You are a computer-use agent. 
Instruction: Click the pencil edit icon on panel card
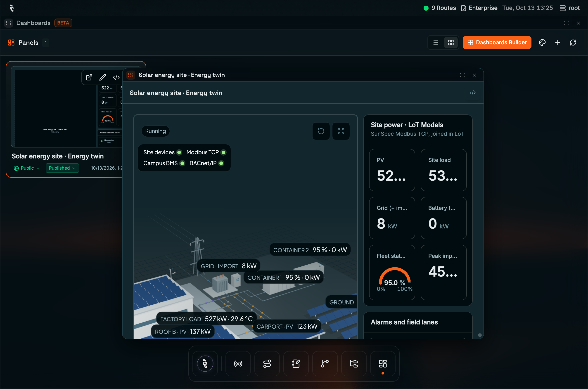(103, 77)
